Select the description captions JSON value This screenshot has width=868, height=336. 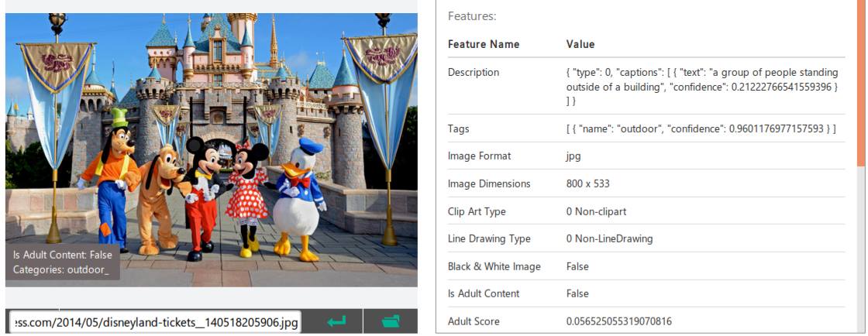pyautogui.click(x=702, y=87)
